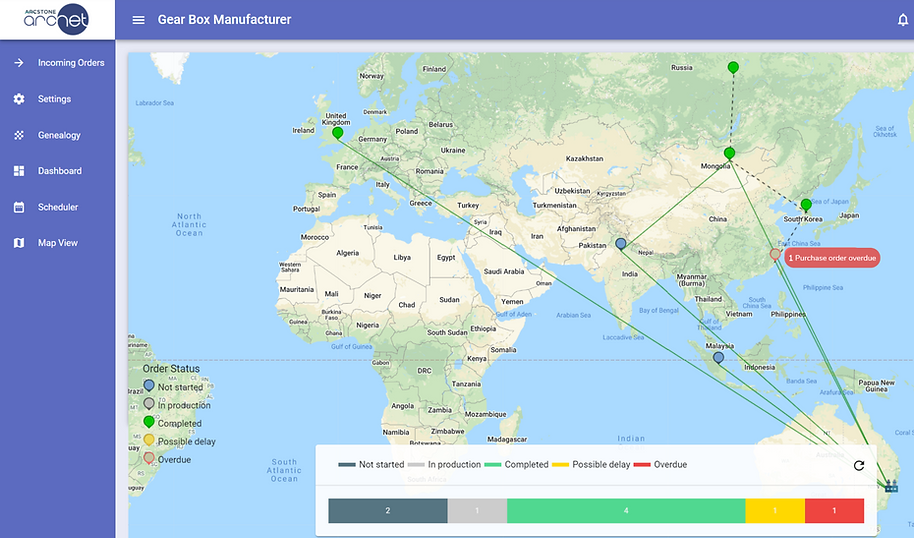This screenshot has height=538, width=914.
Task: Switch to Map View
Action: [57, 243]
